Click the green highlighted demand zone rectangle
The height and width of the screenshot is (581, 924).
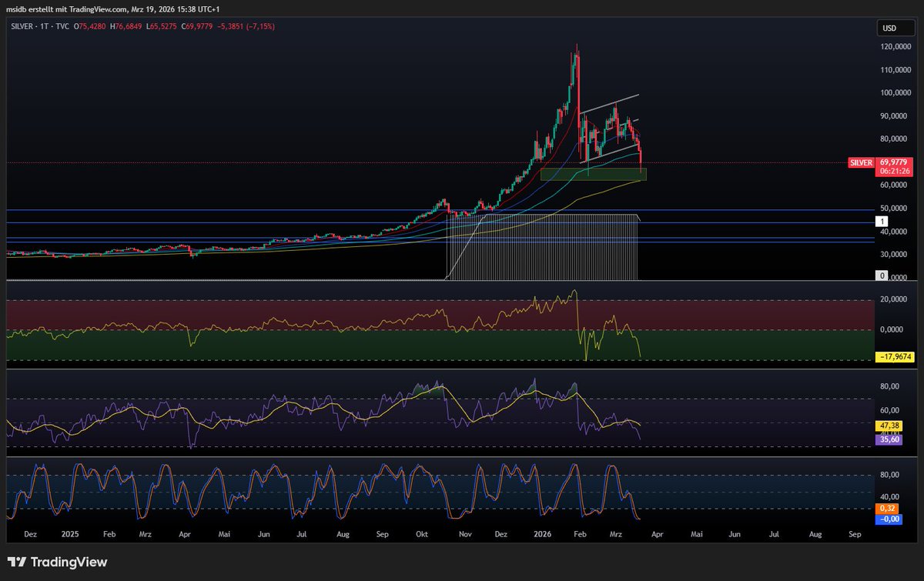tap(593, 172)
